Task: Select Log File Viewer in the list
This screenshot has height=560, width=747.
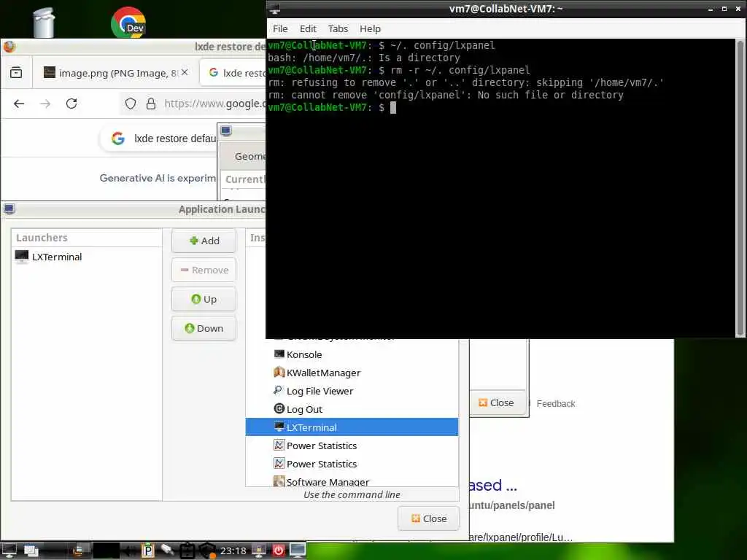Action: [x=352, y=391]
